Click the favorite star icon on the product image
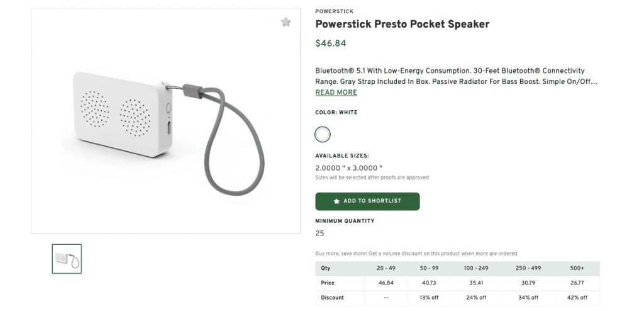 click(286, 22)
